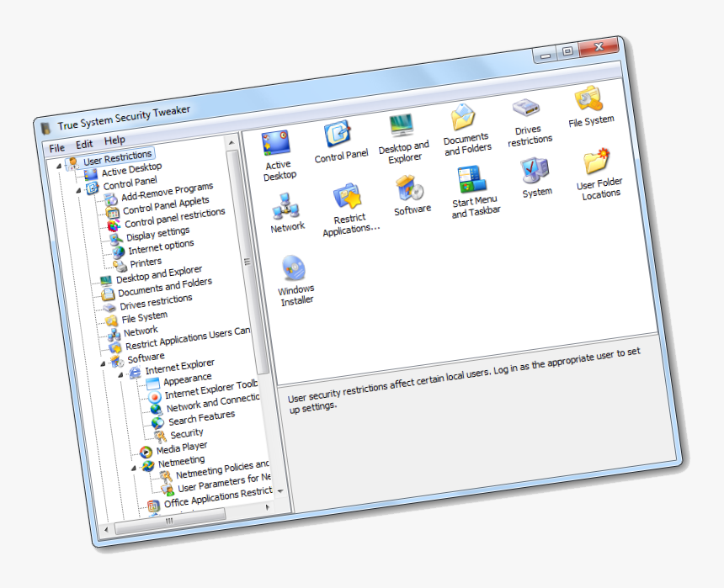Select Desktop and Explorer tree node
This screenshot has width=724, height=588.
coord(159,274)
